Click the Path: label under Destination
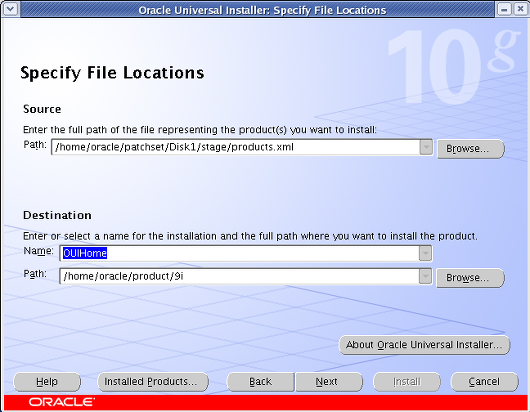The image size is (530, 412). tap(35, 273)
